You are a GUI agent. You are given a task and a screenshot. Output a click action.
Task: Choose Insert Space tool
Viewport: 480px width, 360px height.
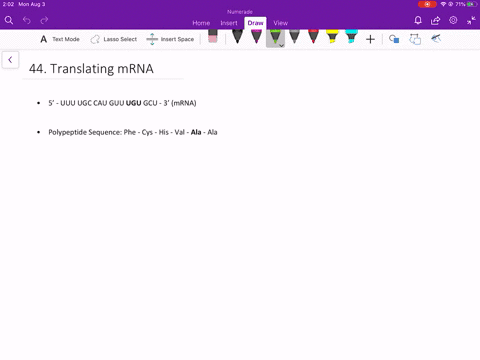click(170, 39)
